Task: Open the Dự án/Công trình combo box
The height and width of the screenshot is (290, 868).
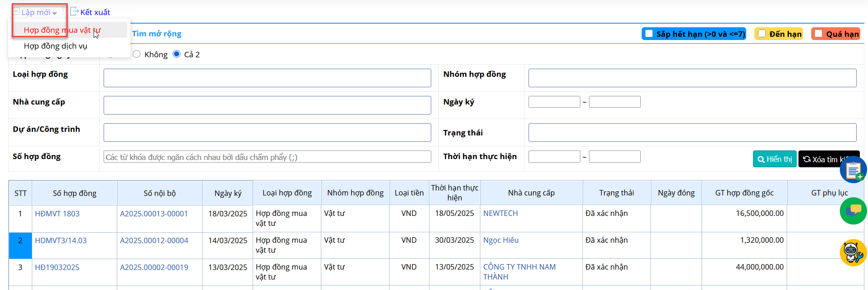Action: (x=267, y=132)
